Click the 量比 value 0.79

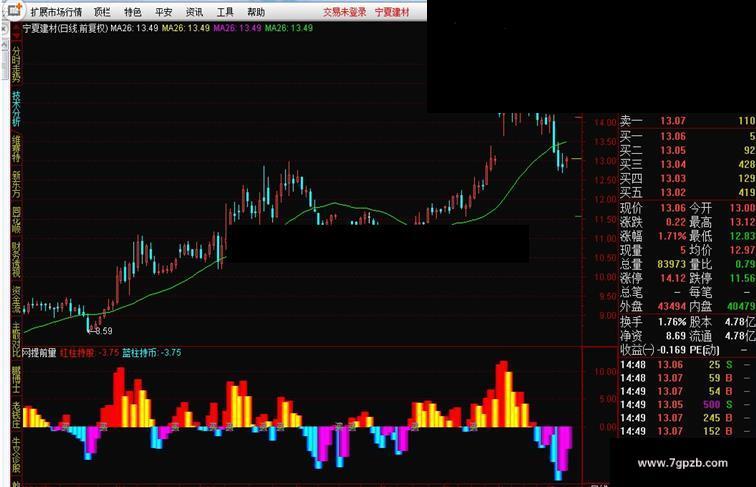745,264
